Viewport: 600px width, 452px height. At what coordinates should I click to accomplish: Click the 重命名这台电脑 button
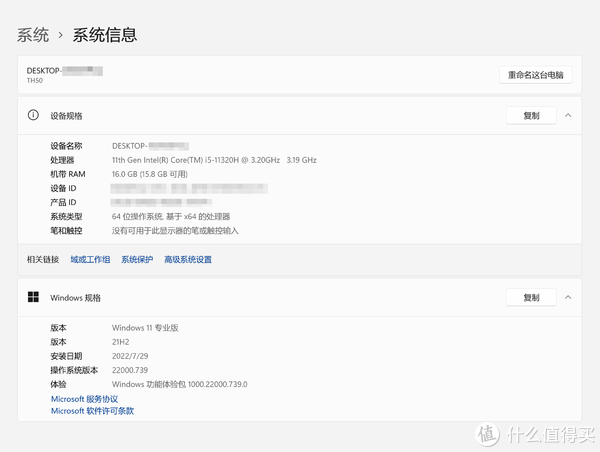(x=536, y=75)
